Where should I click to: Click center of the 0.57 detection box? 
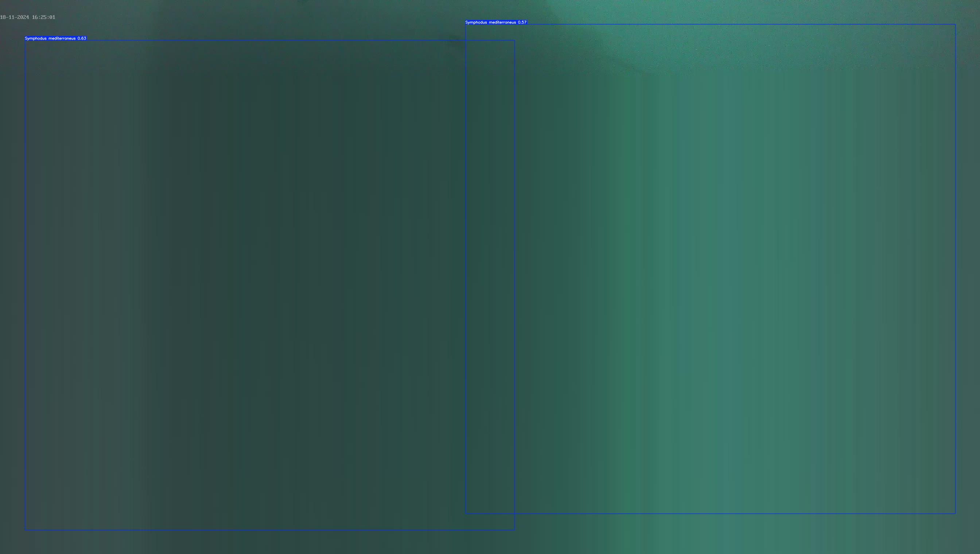710,269
